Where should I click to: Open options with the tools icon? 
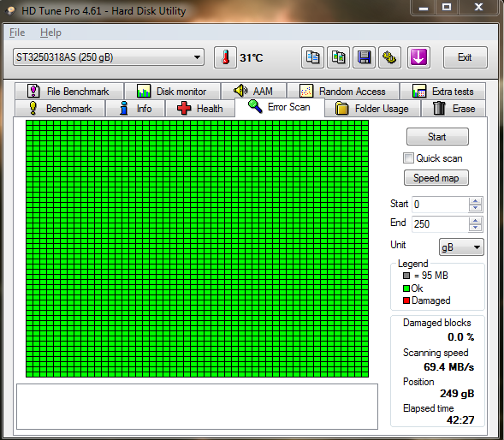[389, 57]
